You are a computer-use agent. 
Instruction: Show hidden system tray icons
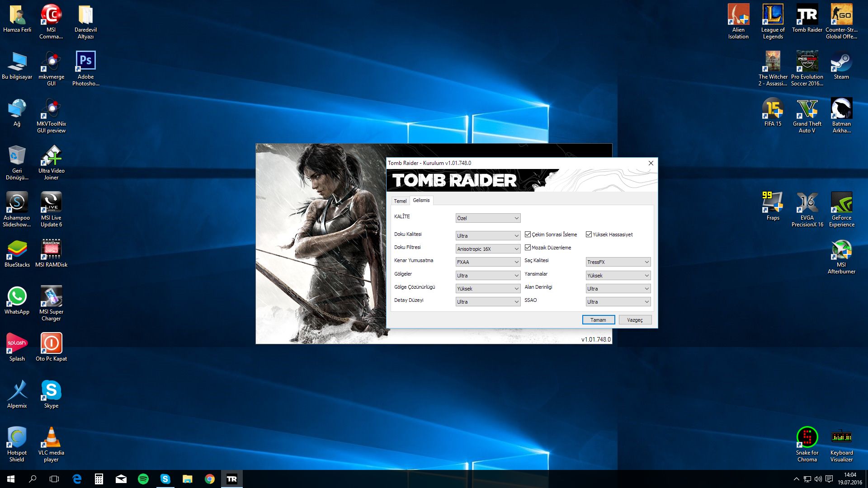(796, 479)
